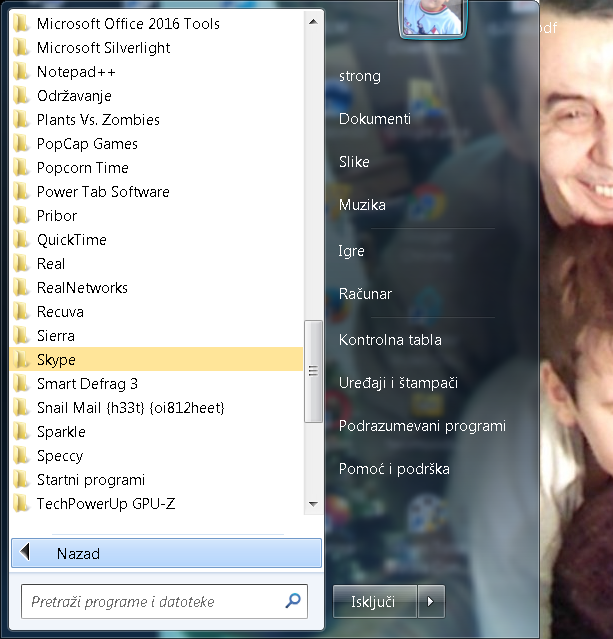
Task: Open the strong user folder link
Action: pyautogui.click(x=360, y=76)
